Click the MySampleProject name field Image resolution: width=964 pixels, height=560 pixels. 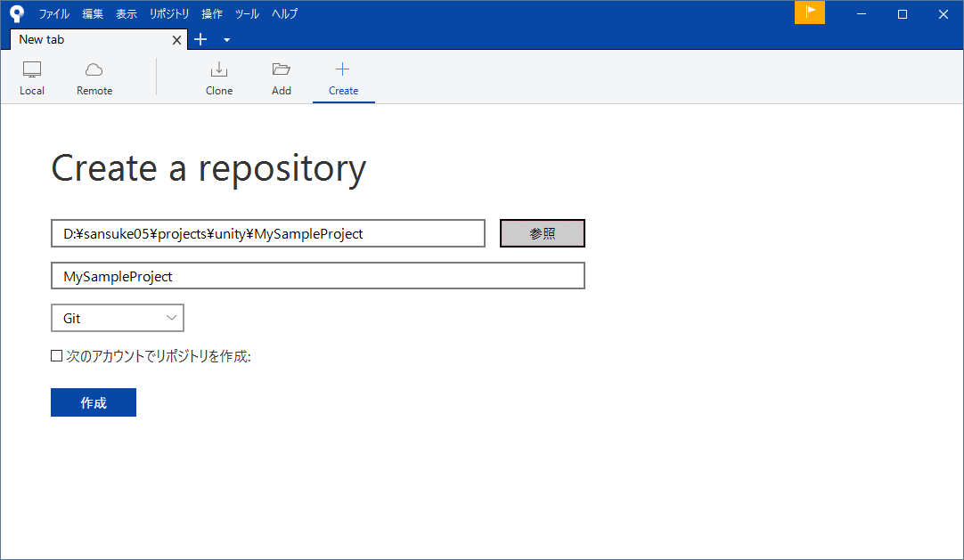pos(317,276)
